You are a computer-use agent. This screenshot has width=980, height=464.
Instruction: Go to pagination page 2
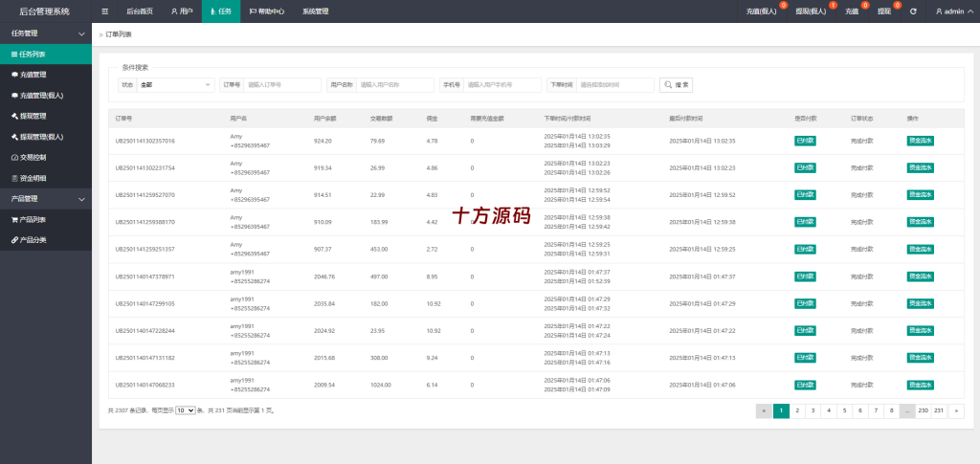point(797,411)
